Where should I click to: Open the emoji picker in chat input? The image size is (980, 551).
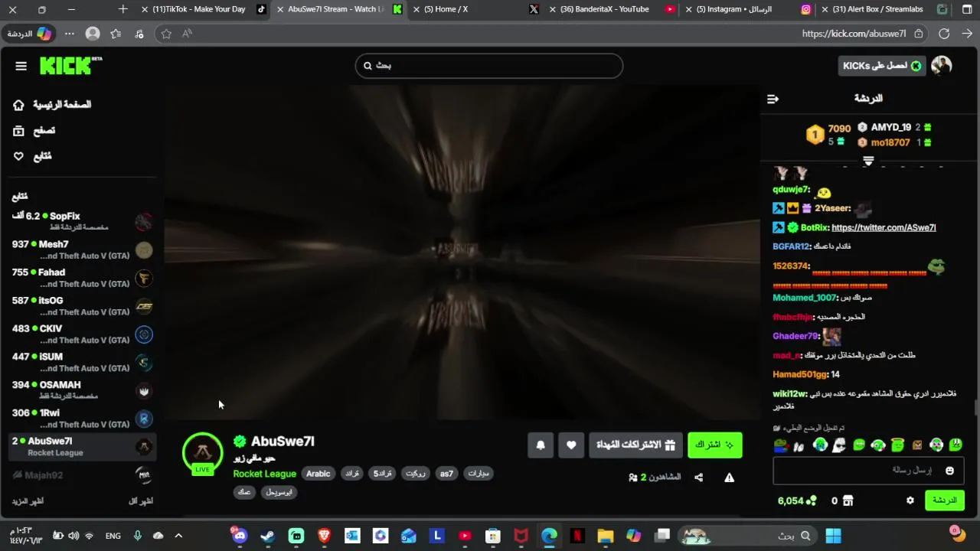click(x=949, y=471)
